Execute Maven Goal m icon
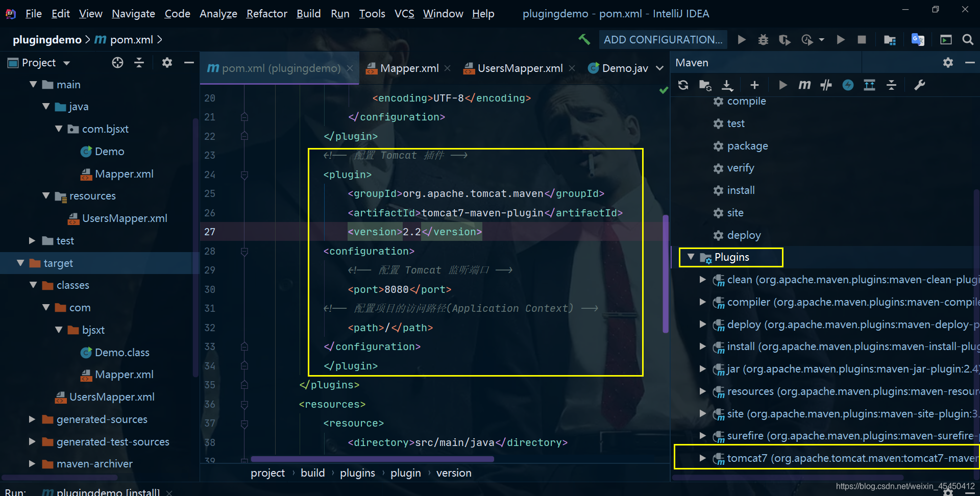Image resolution: width=980 pixels, height=496 pixels. pos(804,85)
